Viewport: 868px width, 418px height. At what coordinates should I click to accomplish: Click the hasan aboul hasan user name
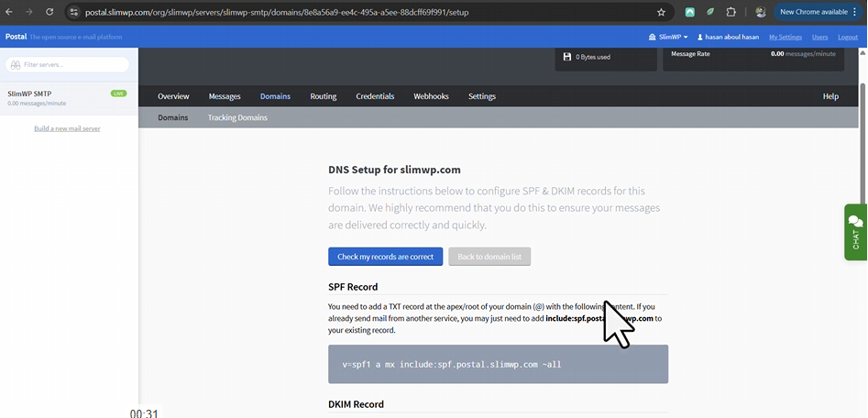(728, 37)
